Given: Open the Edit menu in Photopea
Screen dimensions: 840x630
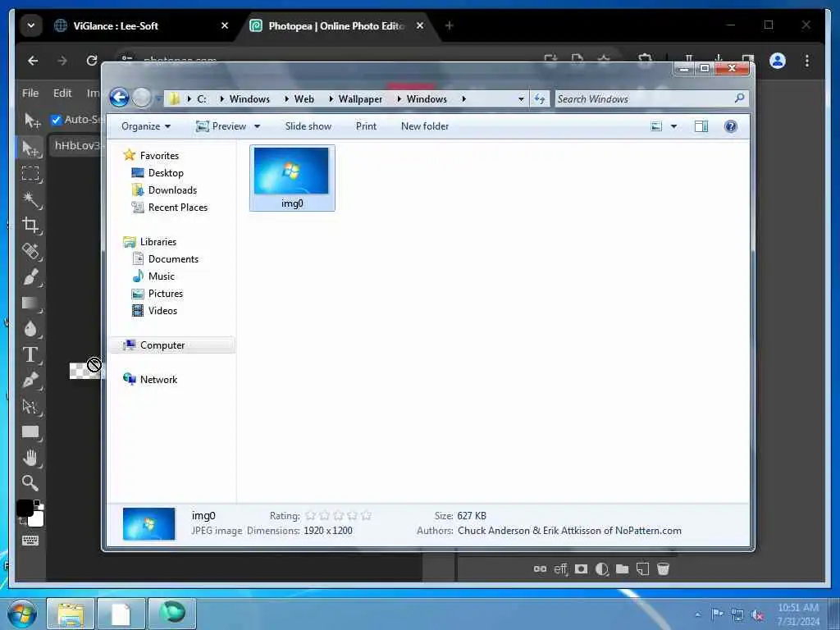Looking at the screenshot, I should tap(62, 94).
